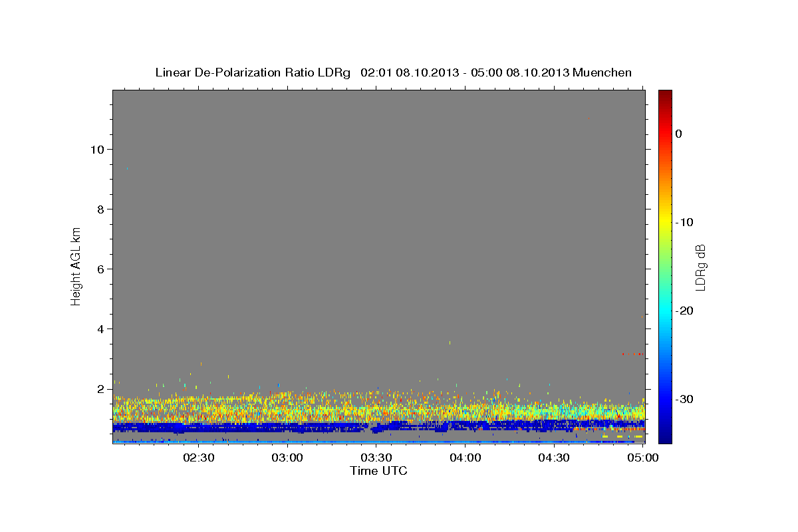Click the 05:00 time tick label

643,458
